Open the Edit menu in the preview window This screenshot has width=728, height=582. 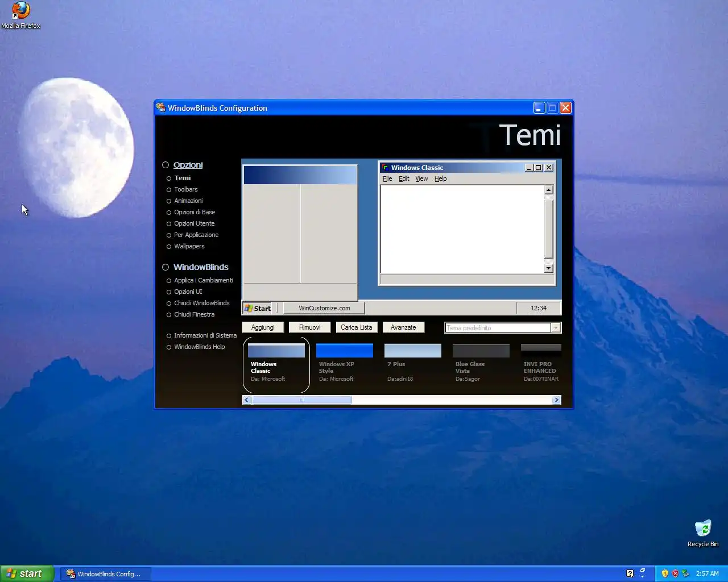[x=404, y=178]
